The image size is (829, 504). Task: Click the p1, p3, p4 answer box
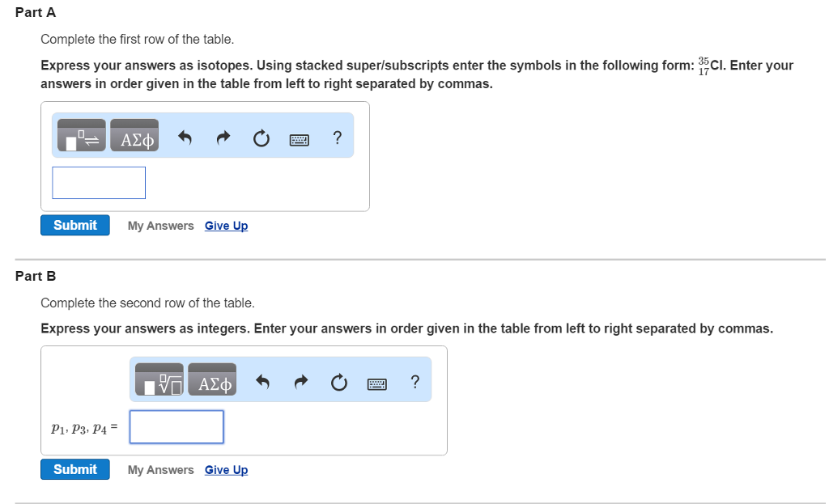[x=176, y=426]
